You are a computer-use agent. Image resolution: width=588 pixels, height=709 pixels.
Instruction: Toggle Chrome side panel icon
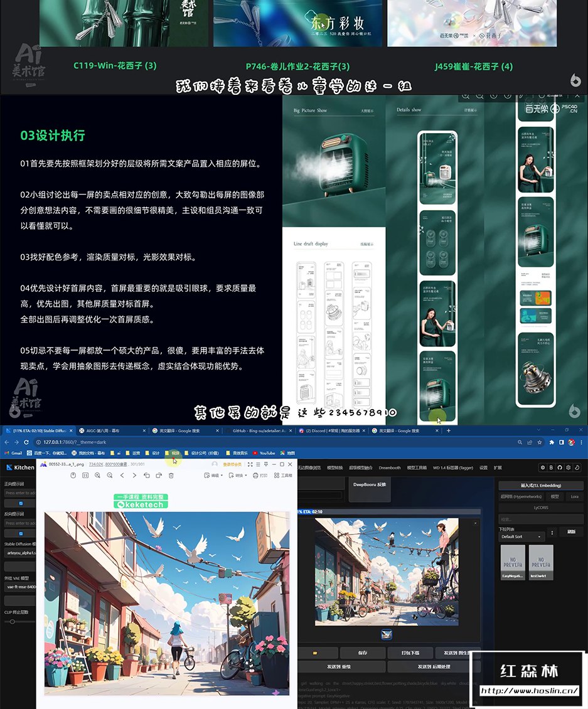coord(561,442)
